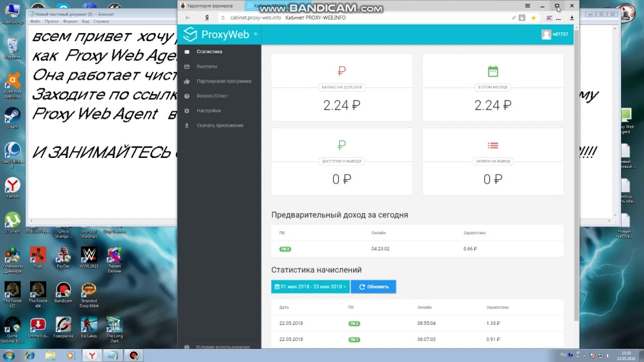Reload page via address bar icon
This screenshot has height=362, width=644.
tap(223, 18)
